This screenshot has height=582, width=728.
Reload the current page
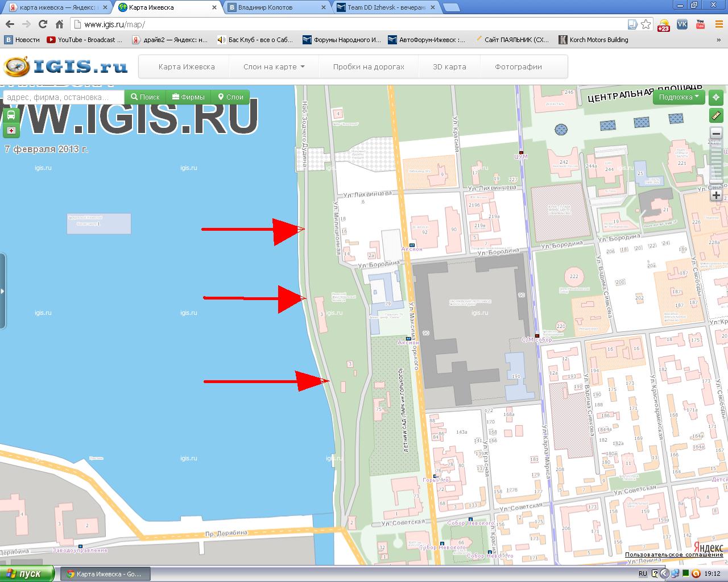(x=43, y=24)
